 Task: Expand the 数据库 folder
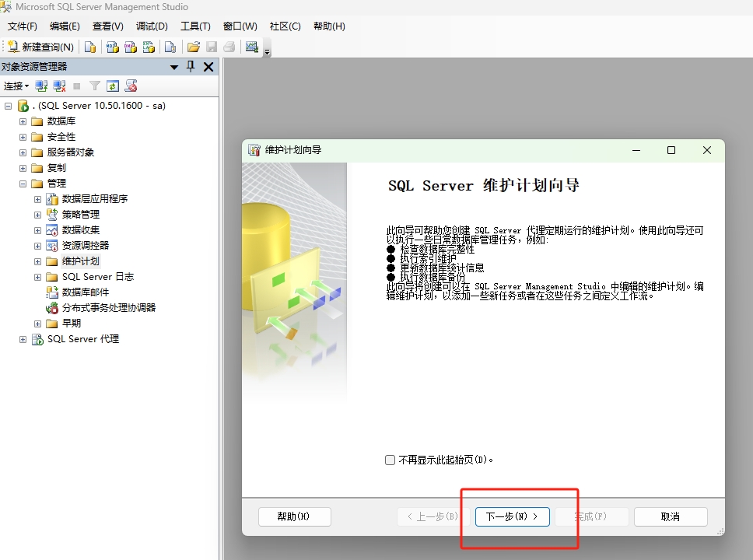pyautogui.click(x=23, y=121)
